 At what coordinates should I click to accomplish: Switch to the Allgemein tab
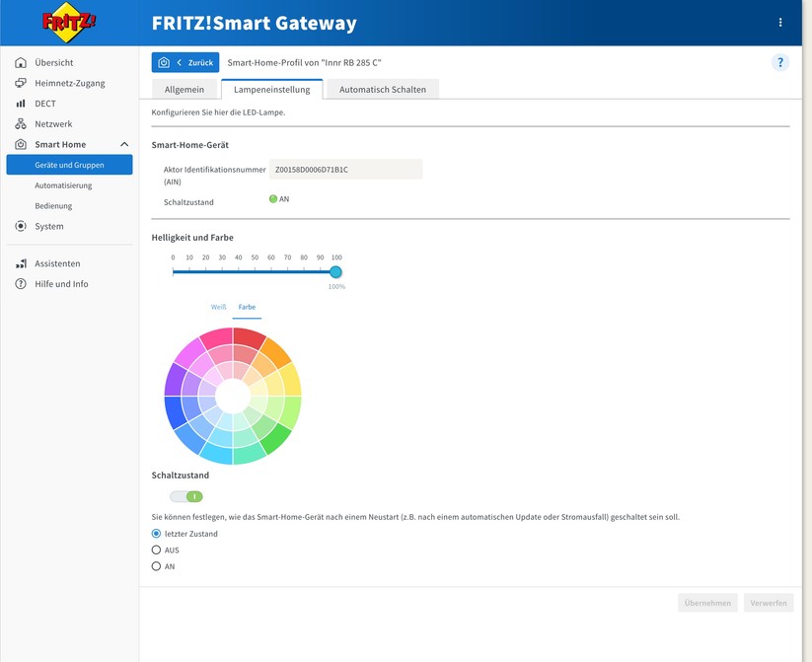(184, 89)
